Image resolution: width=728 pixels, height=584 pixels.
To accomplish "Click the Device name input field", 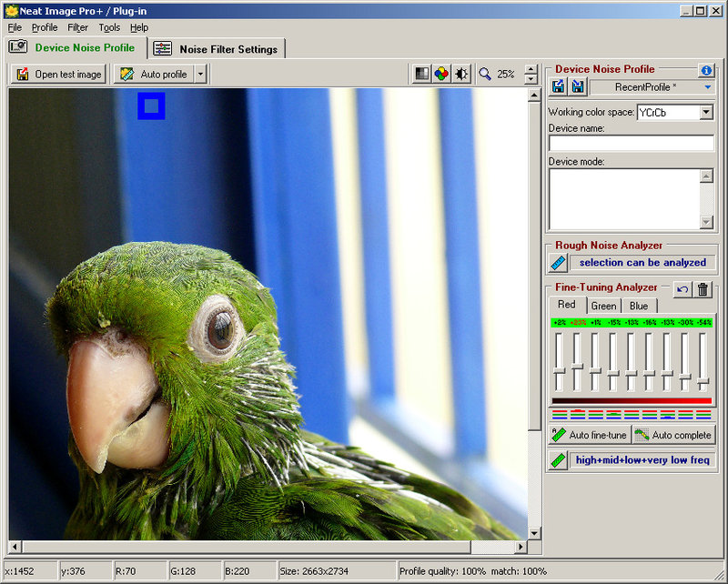I will pos(632,143).
